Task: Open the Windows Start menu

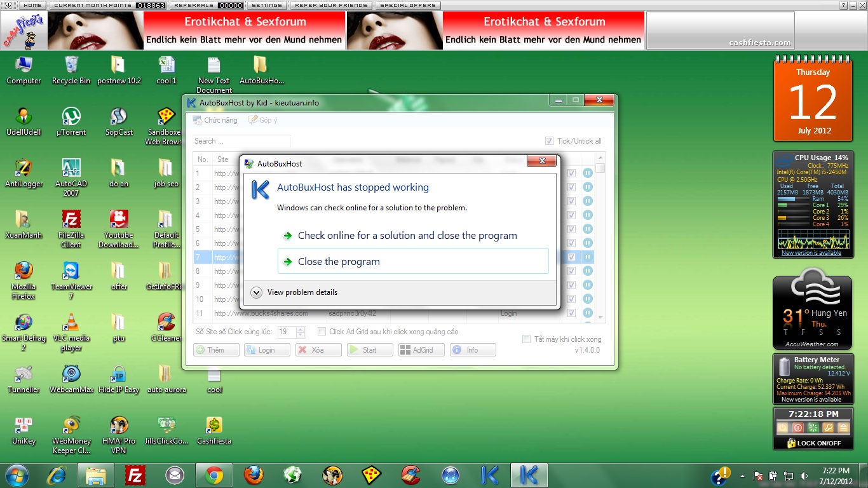Action: click(x=17, y=475)
